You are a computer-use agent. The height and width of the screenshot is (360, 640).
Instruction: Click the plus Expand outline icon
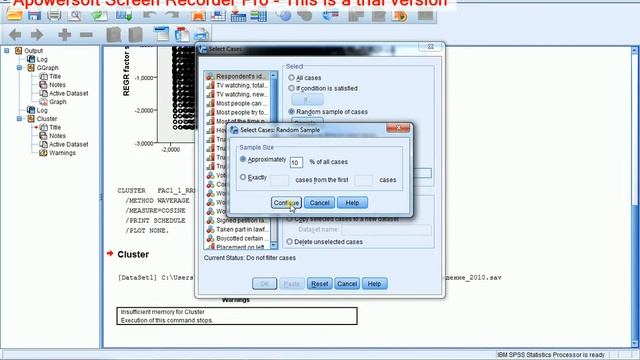coord(64,35)
